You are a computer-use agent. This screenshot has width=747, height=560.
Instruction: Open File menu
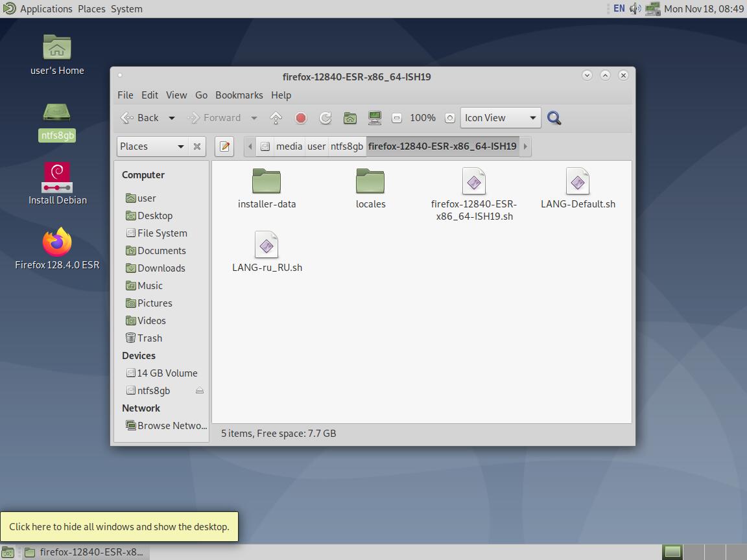coord(125,95)
